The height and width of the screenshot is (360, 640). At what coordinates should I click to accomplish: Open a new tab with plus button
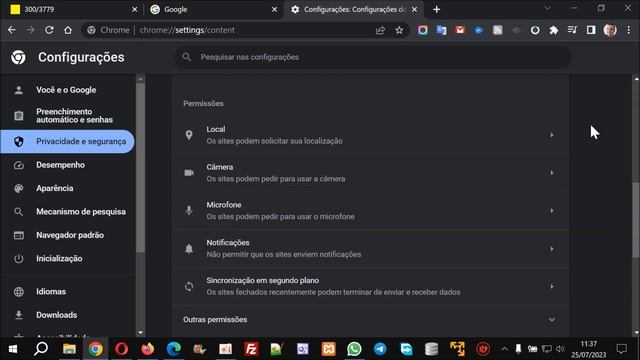click(x=437, y=9)
